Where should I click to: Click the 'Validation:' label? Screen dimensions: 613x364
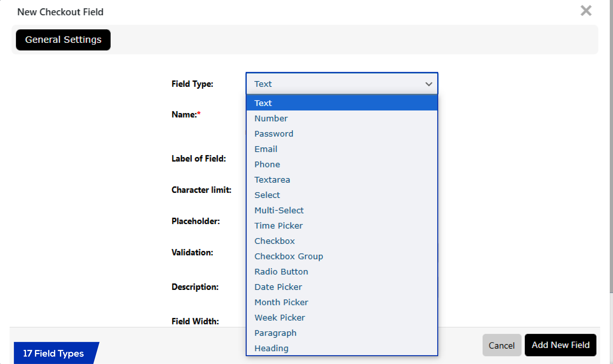pos(192,252)
